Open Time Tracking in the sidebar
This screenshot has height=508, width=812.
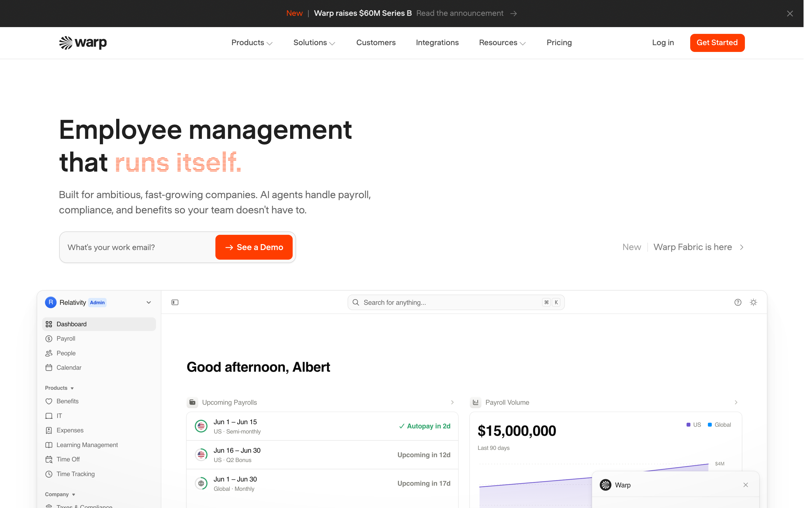point(99,474)
